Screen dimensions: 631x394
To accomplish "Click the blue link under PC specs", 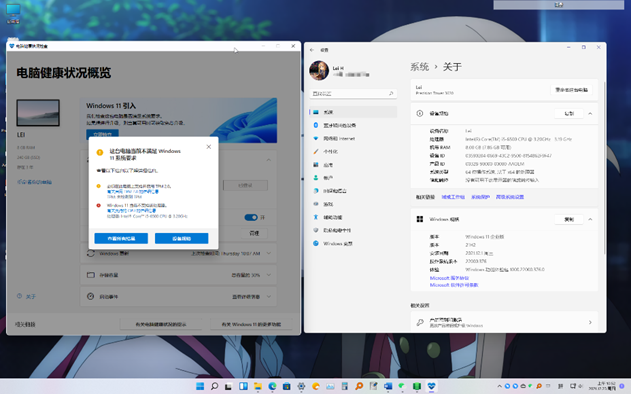I will coord(35,182).
